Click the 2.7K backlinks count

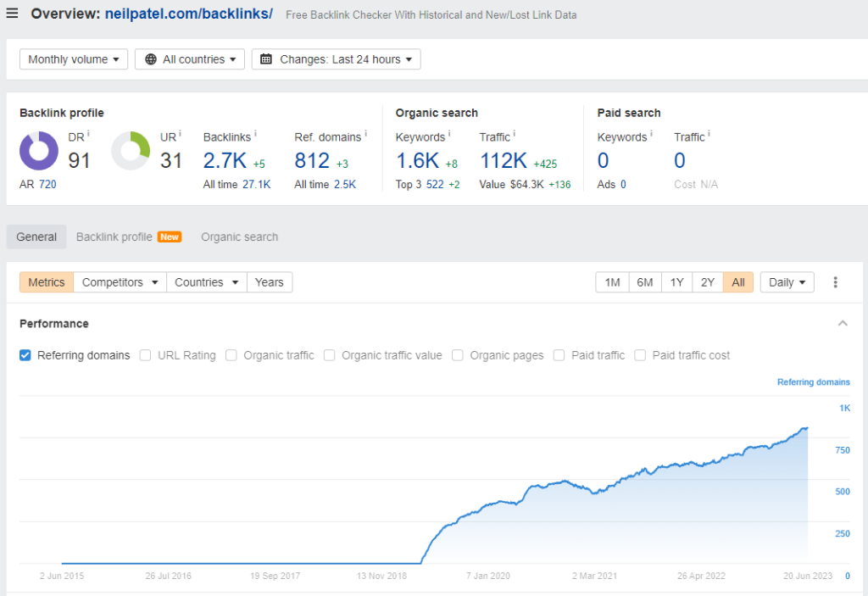225,160
